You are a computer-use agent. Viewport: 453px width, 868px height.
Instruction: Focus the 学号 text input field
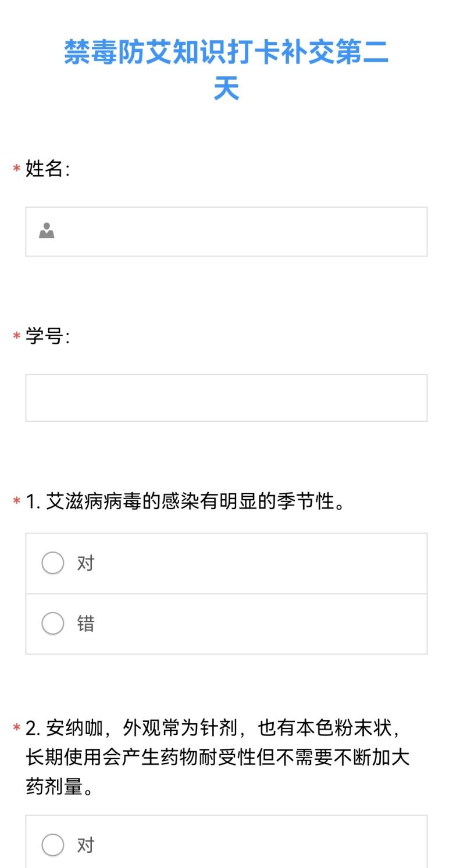coord(226,398)
